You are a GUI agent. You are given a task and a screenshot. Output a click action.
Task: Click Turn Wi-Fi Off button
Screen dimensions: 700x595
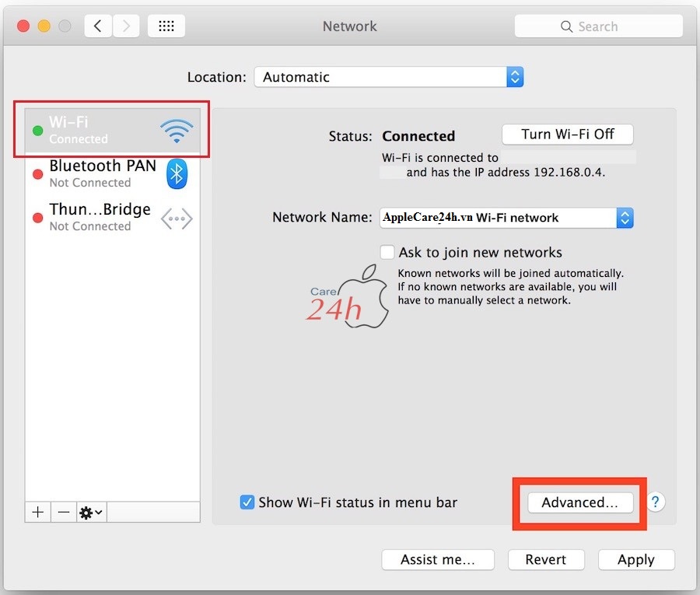coord(568,135)
